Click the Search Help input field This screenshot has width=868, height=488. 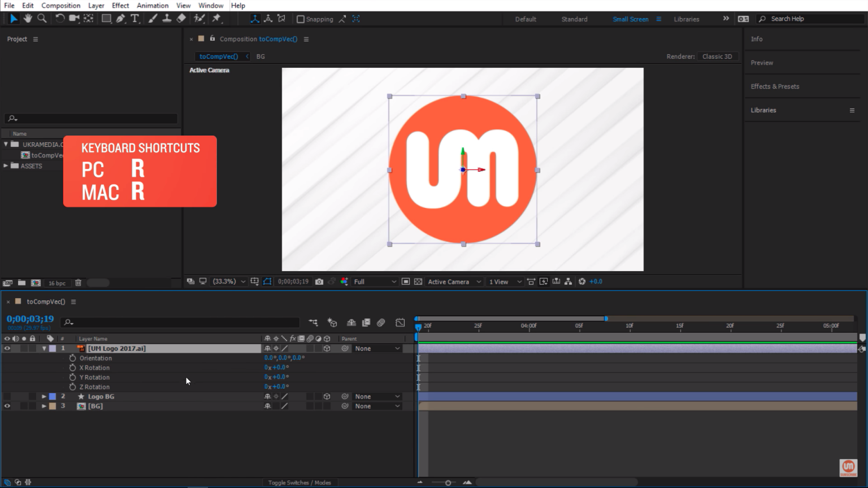tap(814, 19)
